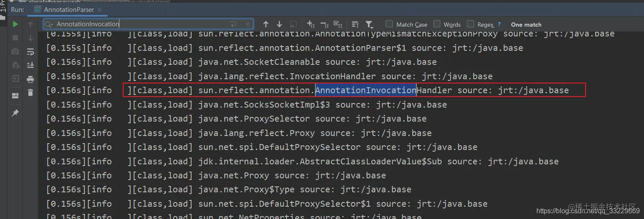The height and width of the screenshot is (219, 644).
Task: Click the new-line icon in search field
Action: pyautogui.click(x=233, y=24)
